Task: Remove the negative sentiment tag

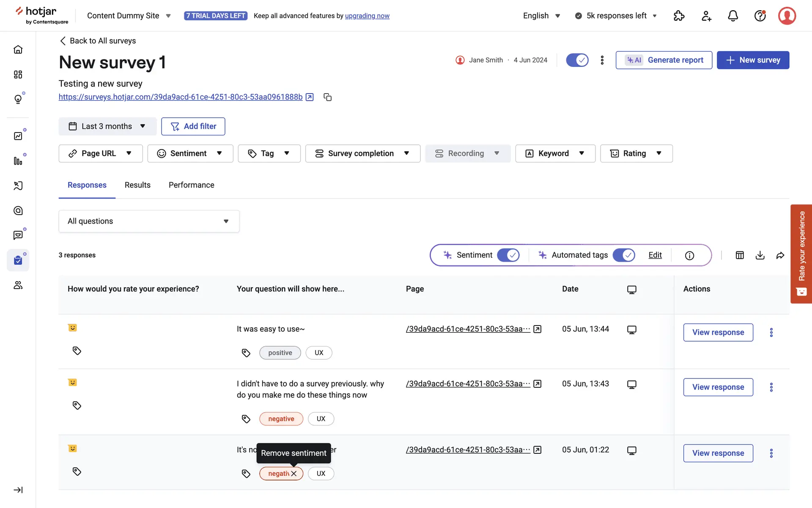Action: pos(294,473)
